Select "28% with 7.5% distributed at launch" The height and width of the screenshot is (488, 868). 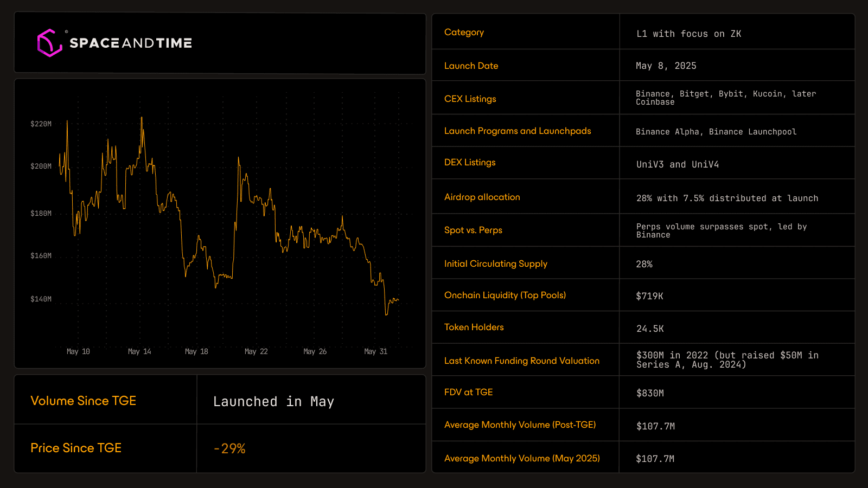point(727,198)
